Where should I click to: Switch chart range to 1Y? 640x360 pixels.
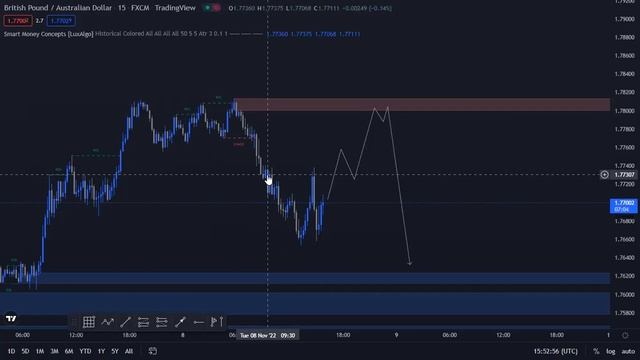(101, 351)
